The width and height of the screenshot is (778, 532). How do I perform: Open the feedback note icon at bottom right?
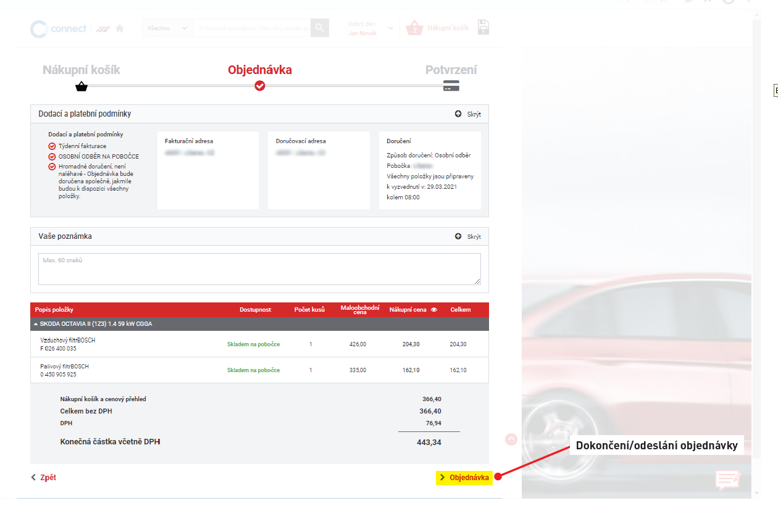coord(727,480)
